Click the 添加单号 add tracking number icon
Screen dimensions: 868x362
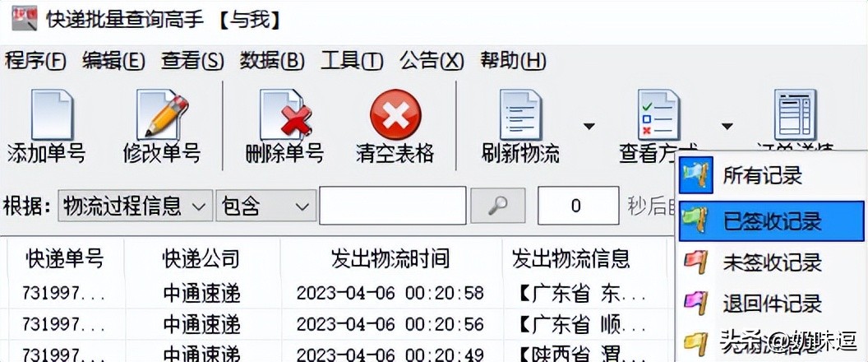(50, 115)
